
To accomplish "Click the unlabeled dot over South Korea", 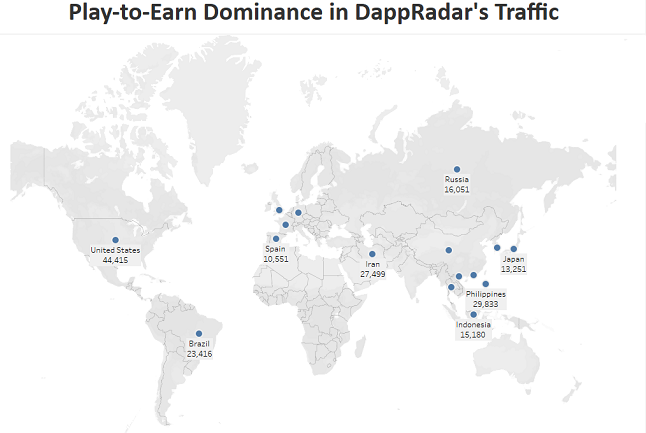I will (x=497, y=248).
